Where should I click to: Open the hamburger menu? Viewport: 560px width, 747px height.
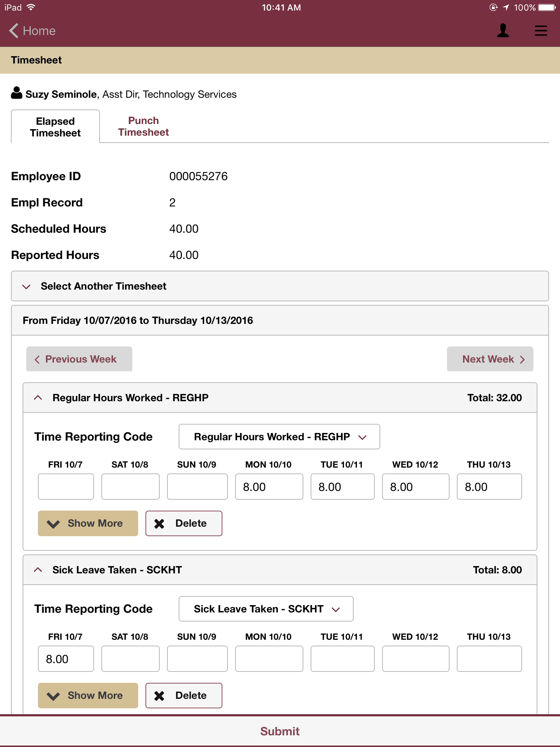tap(541, 31)
